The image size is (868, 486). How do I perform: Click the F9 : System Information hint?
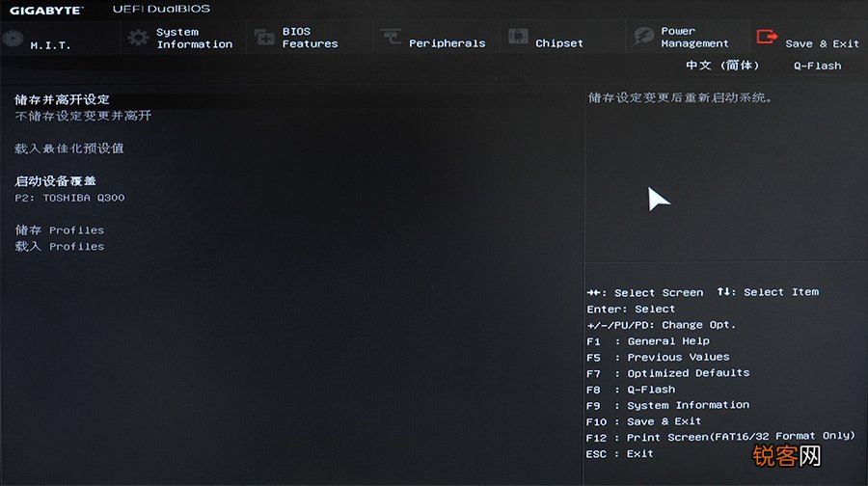pyautogui.click(x=667, y=406)
